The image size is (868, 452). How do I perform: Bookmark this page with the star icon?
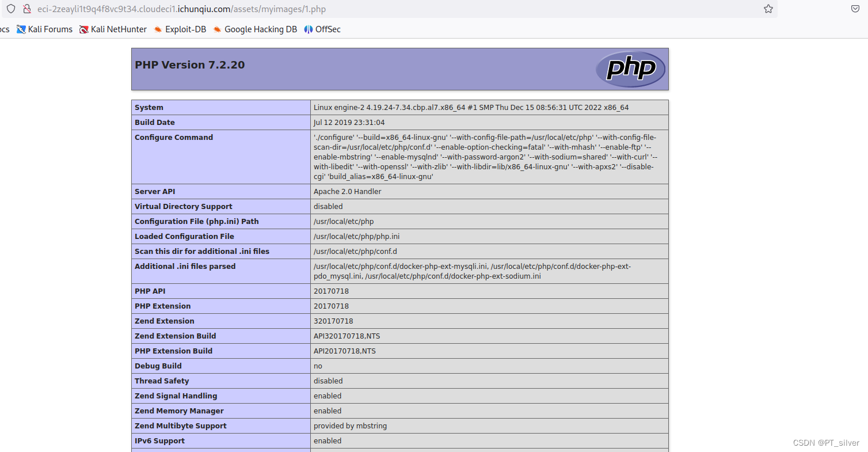tap(768, 9)
